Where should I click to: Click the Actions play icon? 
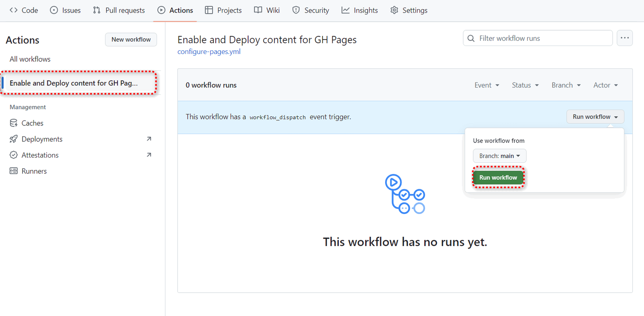point(161,10)
